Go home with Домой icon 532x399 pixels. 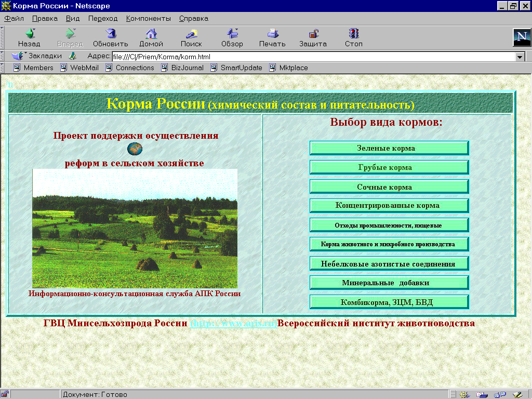(151, 34)
